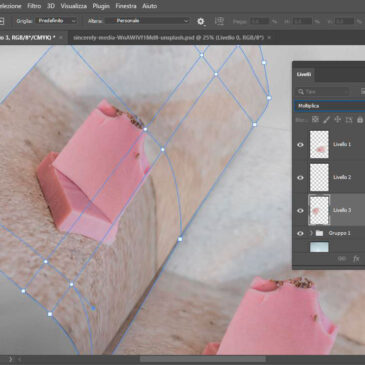Click the horizontal scrollbar thumb below the canvas
The width and height of the screenshot is (365, 365).
tap(203, 359)
